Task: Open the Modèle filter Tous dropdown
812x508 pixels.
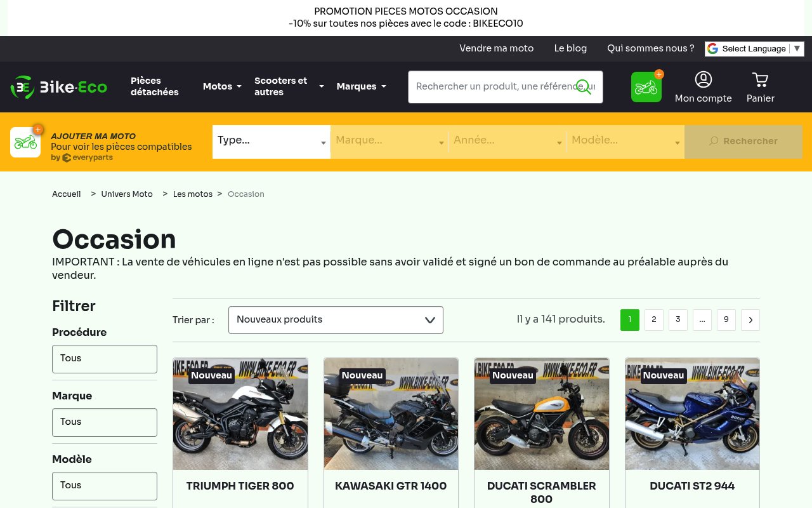Action: point(105,486)
